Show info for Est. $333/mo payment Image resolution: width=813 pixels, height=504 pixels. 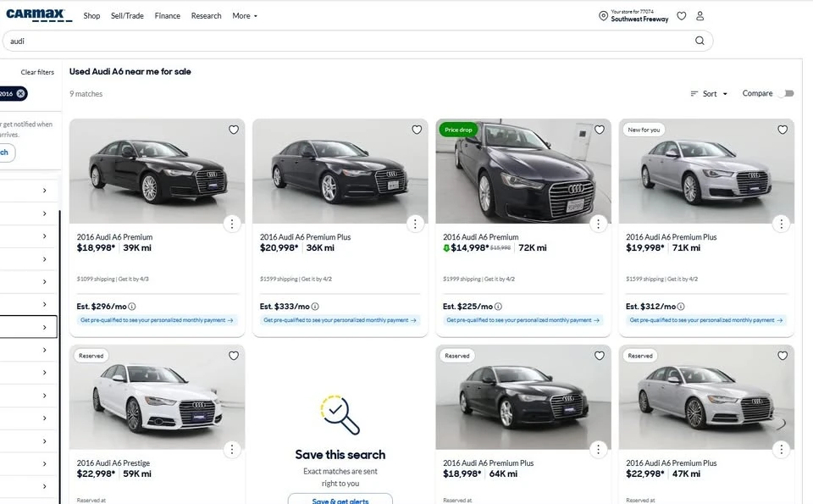[x=315, y=307]
